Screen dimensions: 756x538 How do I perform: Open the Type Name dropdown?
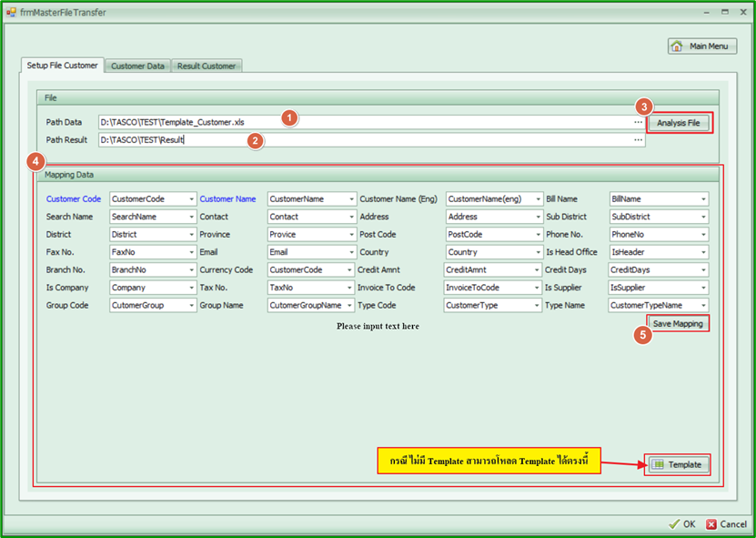coord(703,306)
